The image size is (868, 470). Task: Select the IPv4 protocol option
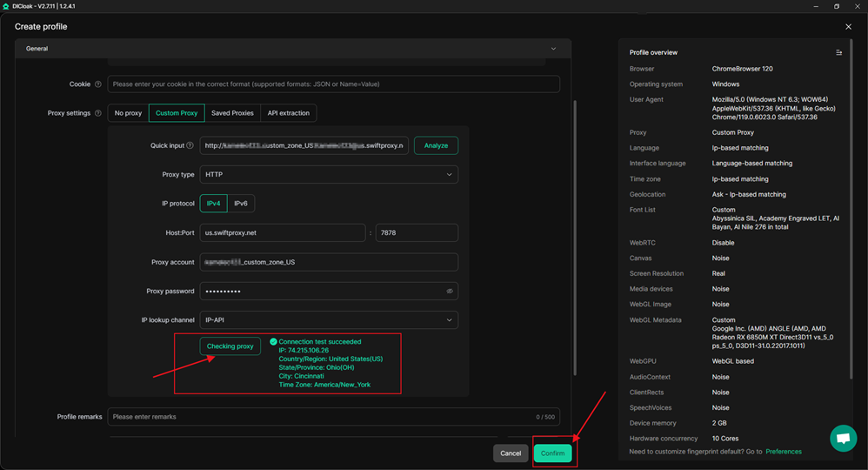pos(214,204)
